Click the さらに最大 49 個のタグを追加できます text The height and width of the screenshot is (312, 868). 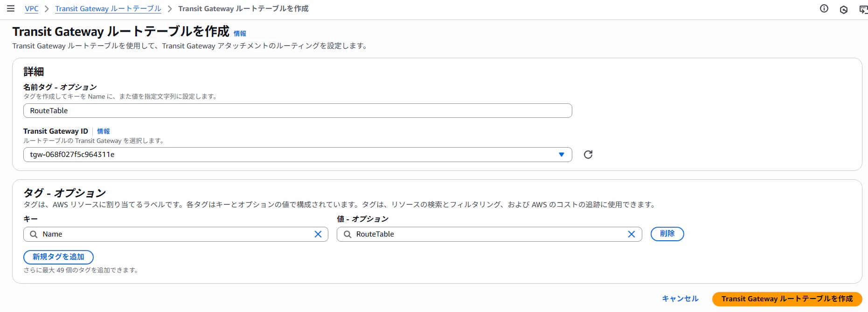(x=81, y=270)
